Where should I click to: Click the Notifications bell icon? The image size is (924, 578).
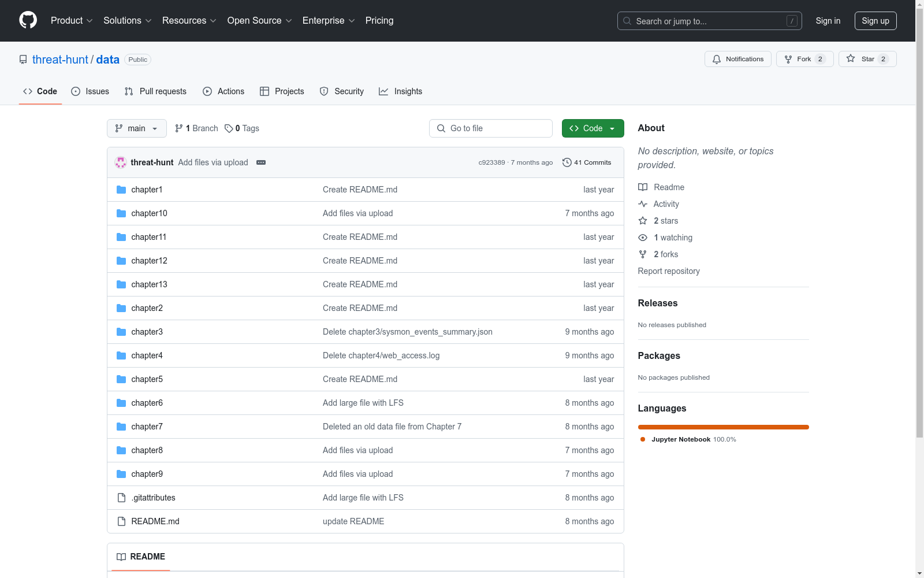click(x=717, y=59)
